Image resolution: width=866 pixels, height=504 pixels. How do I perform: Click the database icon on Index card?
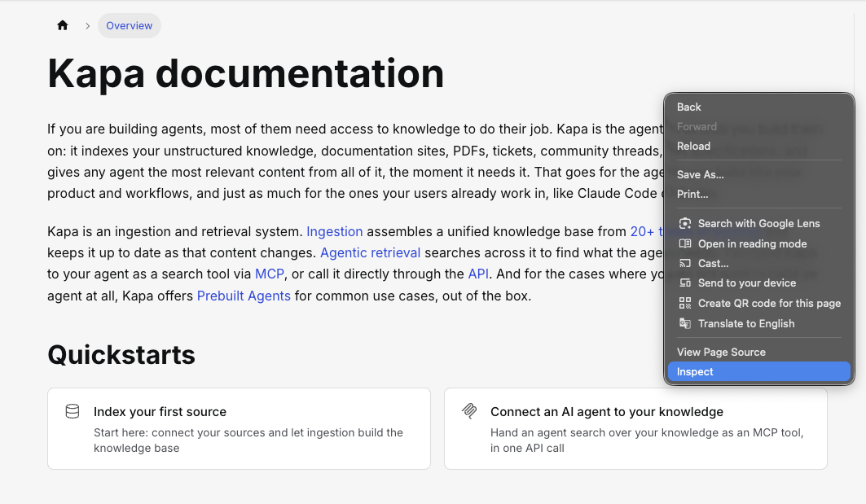(73, 411)
